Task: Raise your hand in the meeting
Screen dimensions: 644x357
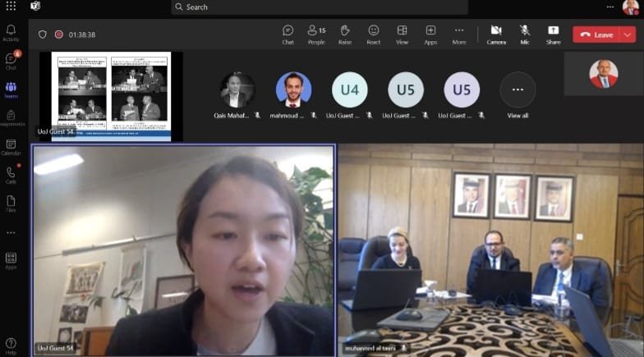Action: point(345,34)
